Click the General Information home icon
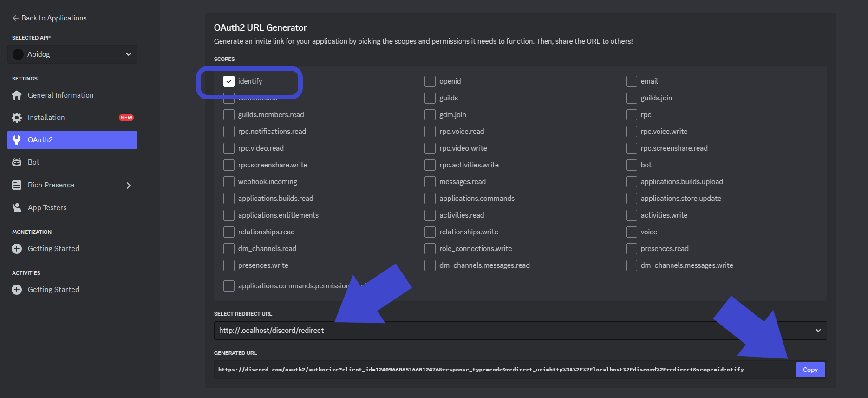868x398 pixels. [17, 95]
